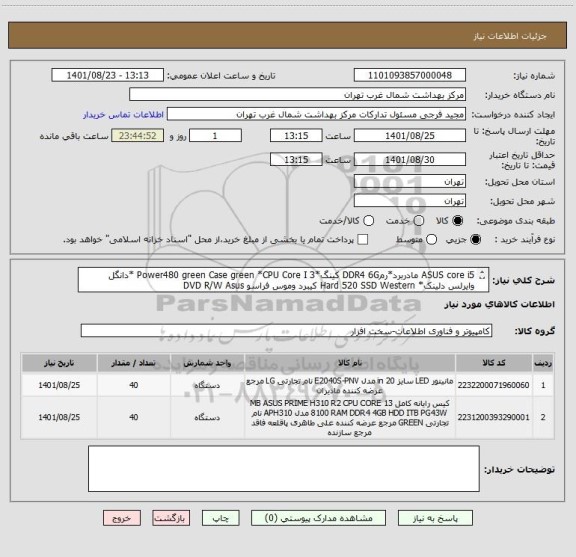This screenshot has height=557, width=576.
Task: Open the اطلاعات تماس خریدار link
Action: click(x=123, y=115)
